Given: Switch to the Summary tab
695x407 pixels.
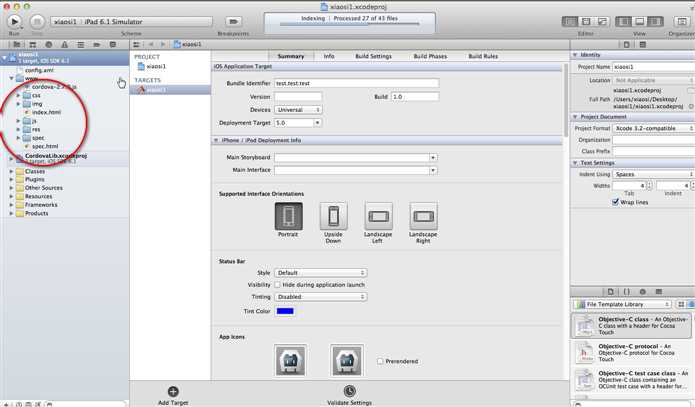Looking at the screenshot, I should tap(291, 56).
